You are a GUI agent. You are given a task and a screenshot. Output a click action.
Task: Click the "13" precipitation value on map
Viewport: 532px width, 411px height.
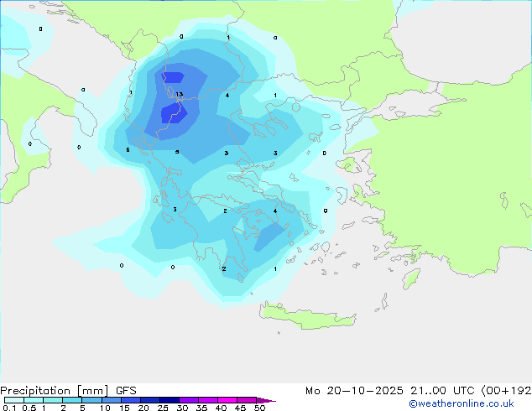tap(179, 94)
